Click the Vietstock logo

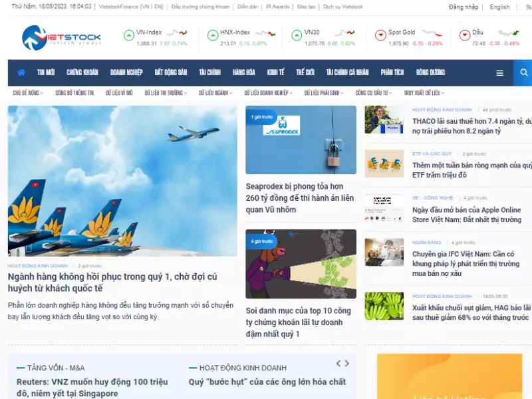coord(61,38)
